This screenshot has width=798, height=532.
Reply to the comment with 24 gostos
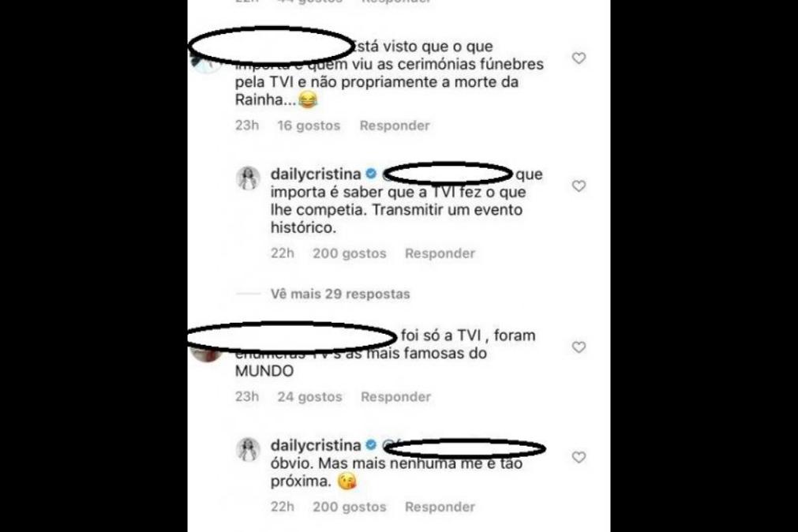(396, 396)
